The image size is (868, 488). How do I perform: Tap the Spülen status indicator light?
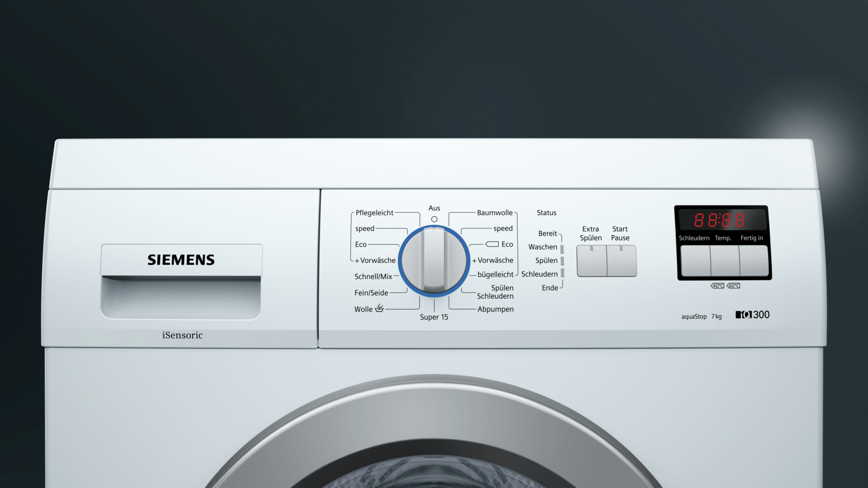pos(562,261)
